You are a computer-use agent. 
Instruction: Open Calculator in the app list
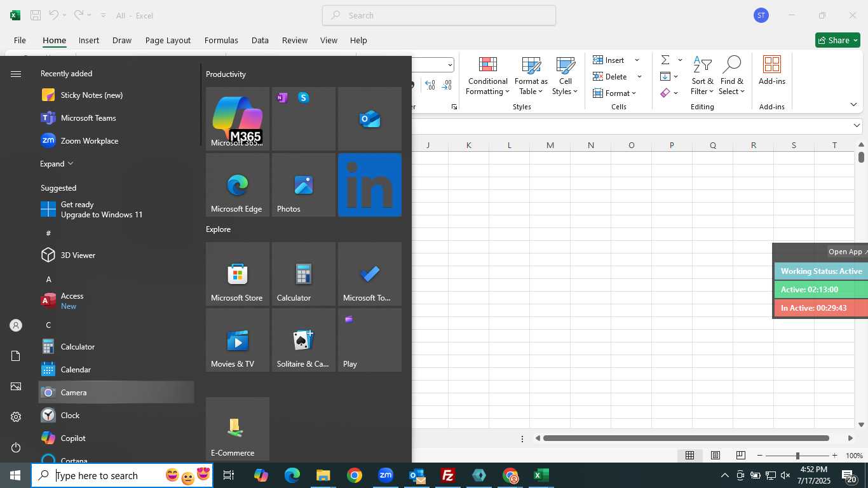(116, 347)
